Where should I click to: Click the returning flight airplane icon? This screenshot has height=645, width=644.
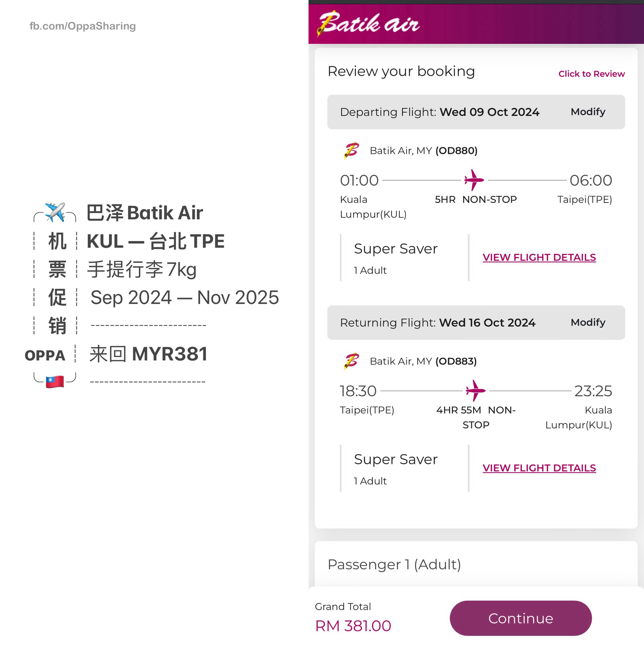[x=475, y=391]
